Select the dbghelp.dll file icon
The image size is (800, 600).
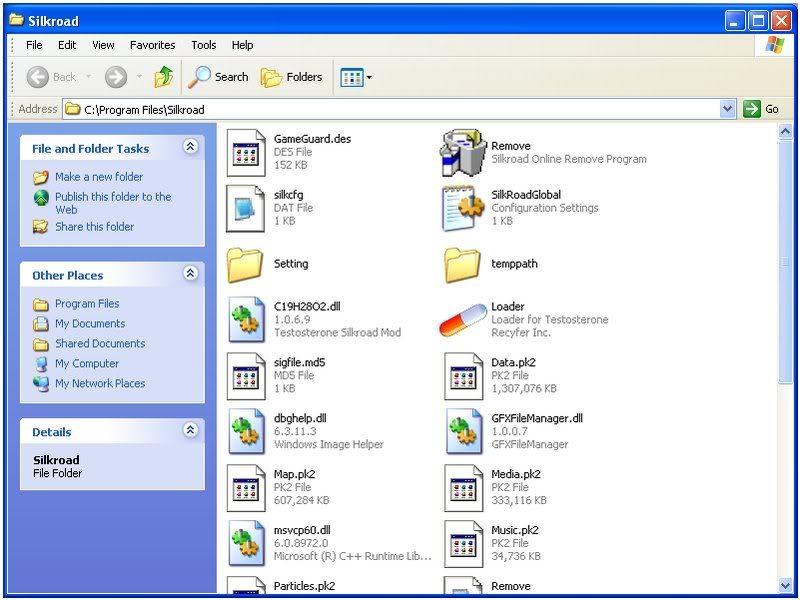point(247,432)
